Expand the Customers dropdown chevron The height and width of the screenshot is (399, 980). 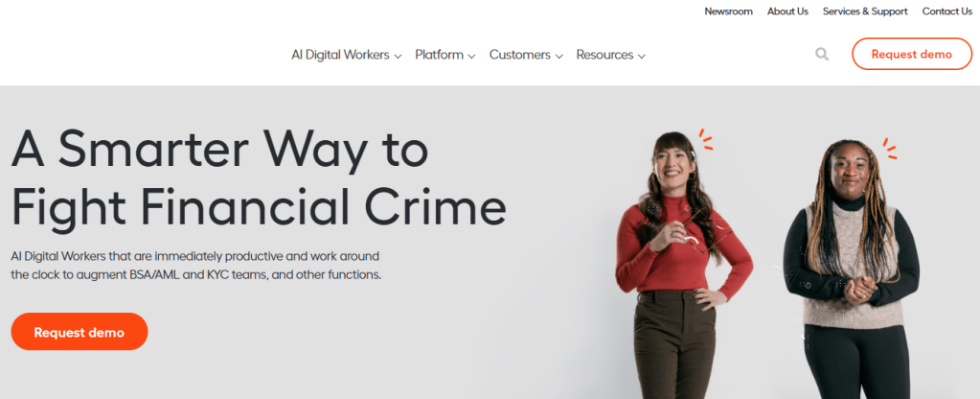pos(558,57)
